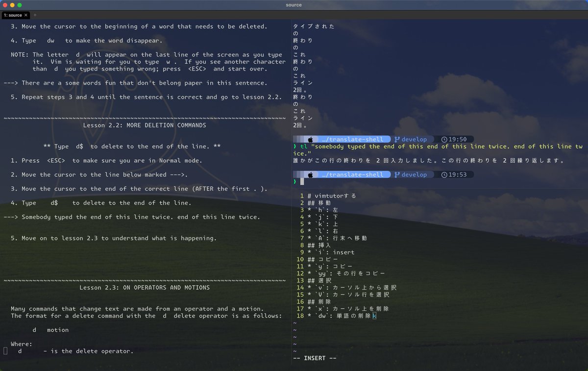Click the line '* `A`: 行末へ移動'
Viewport: 588px width, 371px height.
[337, 238]
